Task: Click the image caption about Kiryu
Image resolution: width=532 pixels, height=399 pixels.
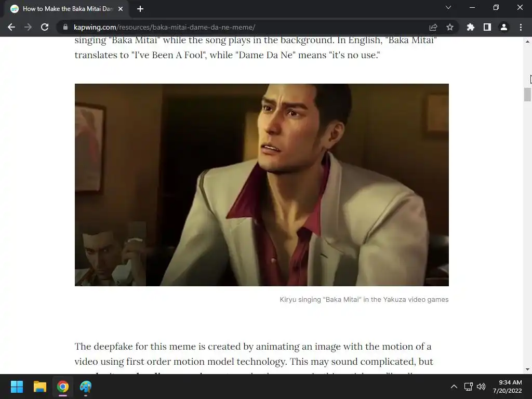Action: point(364,300)
